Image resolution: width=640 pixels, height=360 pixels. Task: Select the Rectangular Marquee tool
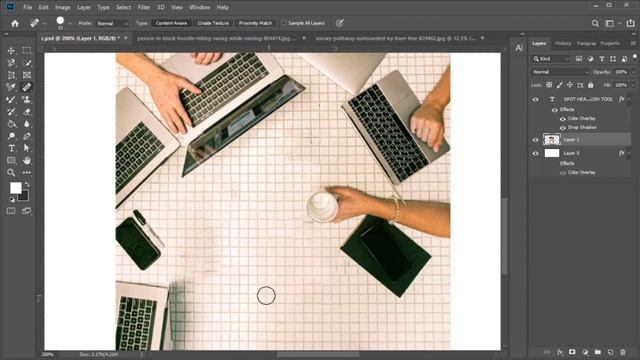(x=27, y=51)
